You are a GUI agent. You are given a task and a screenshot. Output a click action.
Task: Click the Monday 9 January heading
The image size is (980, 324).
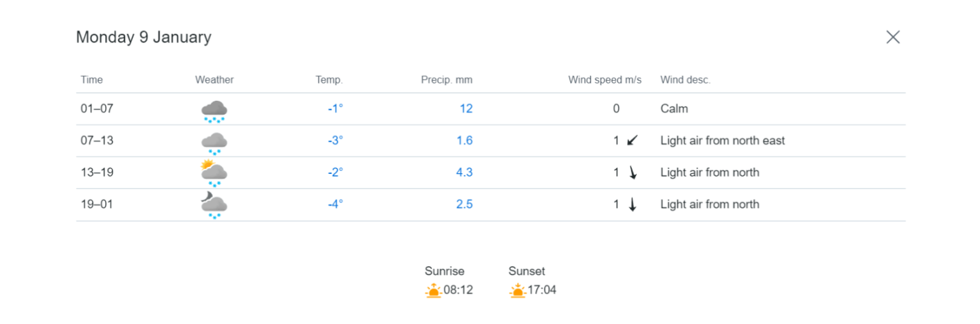(x=143, y=38)
